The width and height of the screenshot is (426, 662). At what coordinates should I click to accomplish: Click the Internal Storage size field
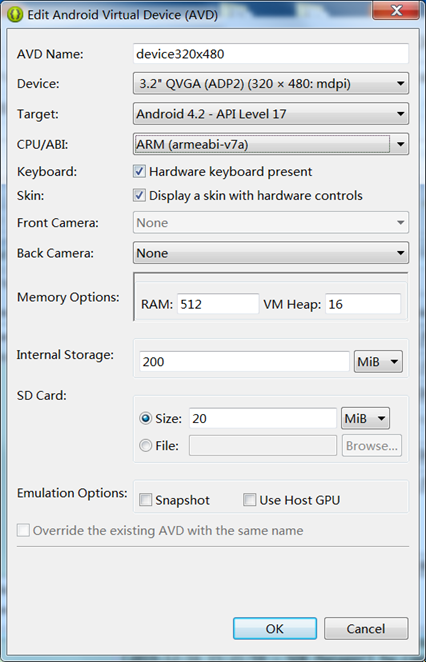point(244,362)
